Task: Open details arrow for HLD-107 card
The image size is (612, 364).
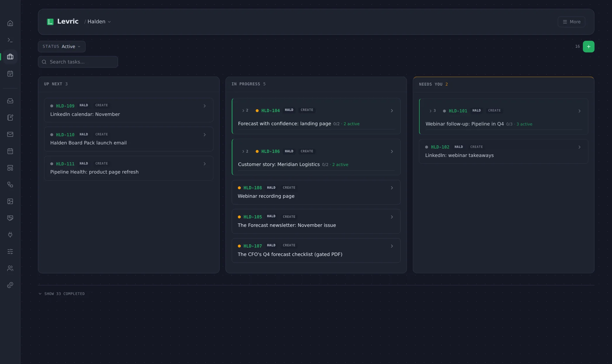Action: tap(392, 246)
